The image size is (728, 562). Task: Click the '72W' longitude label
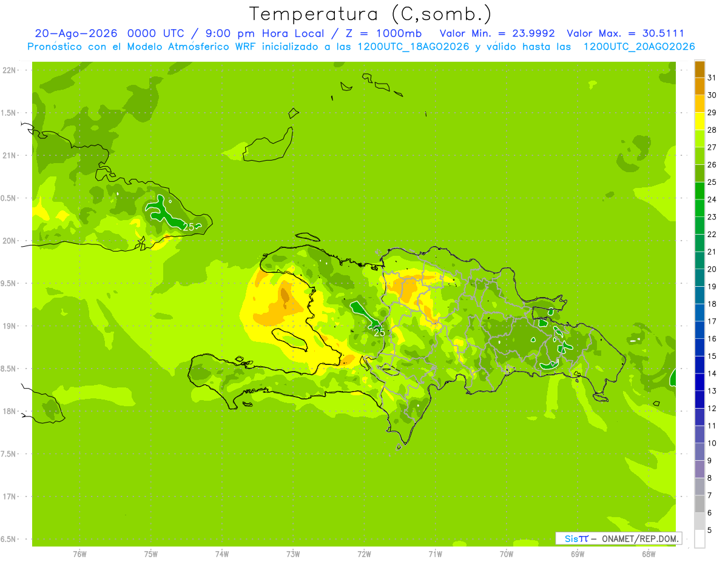click(365, 554)
